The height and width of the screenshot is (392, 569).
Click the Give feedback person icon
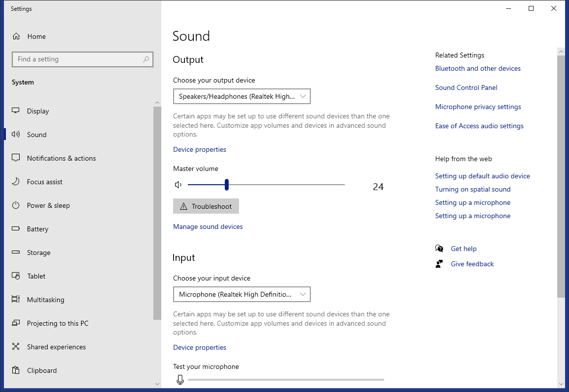point(439,264)
